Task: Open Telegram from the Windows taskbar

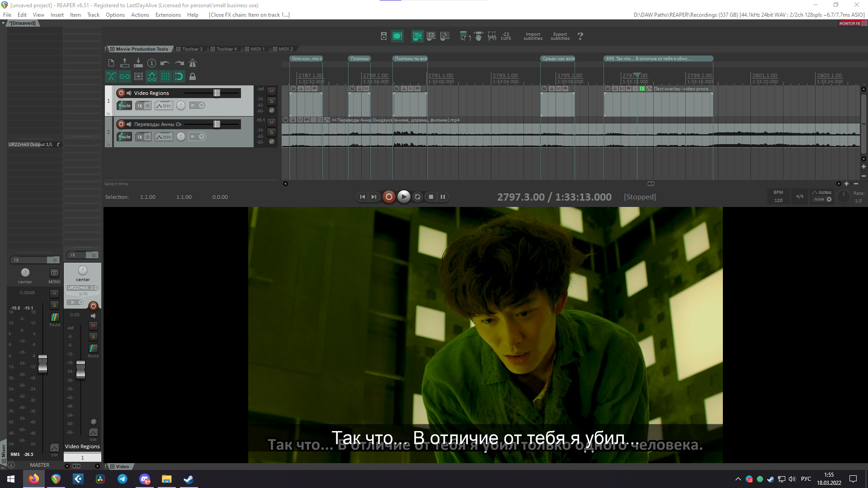Action: pyautogui.click(x=123, y=479)
